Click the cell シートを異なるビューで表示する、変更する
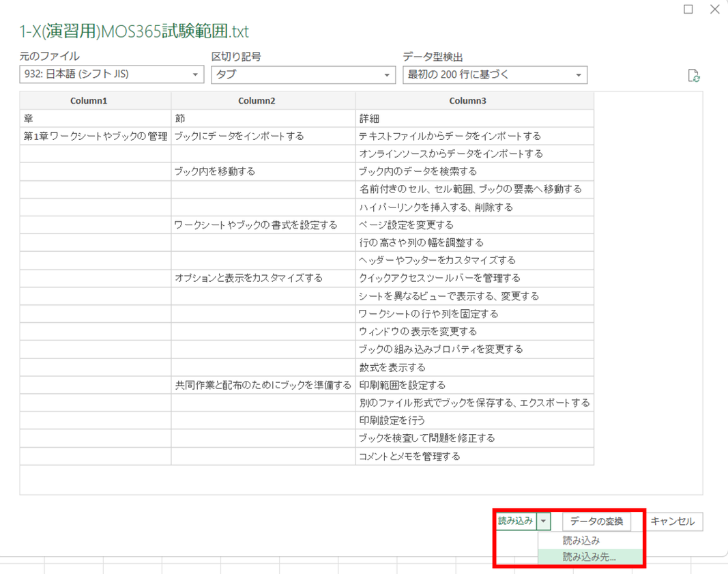 pyautogui.click(x=474, y=296)
